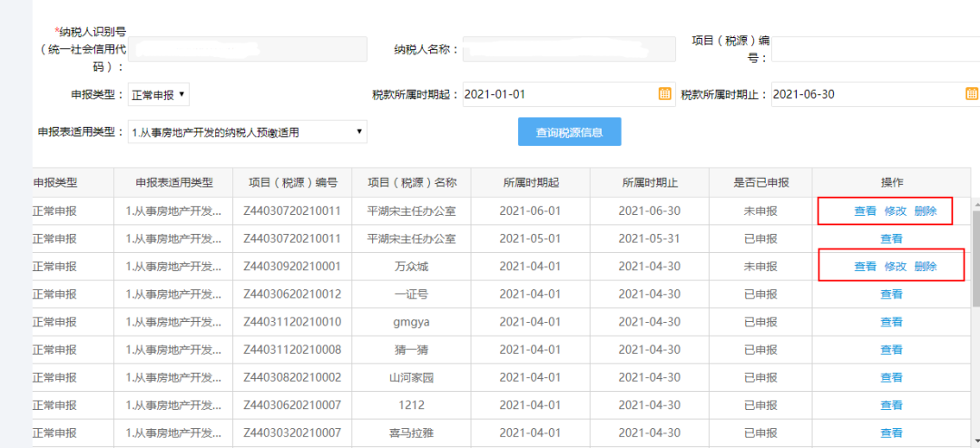The width and height of the screenshot is (980, 448).
Task: Click 已申报 status in the gmgya row
Action: tap(760, 322)
